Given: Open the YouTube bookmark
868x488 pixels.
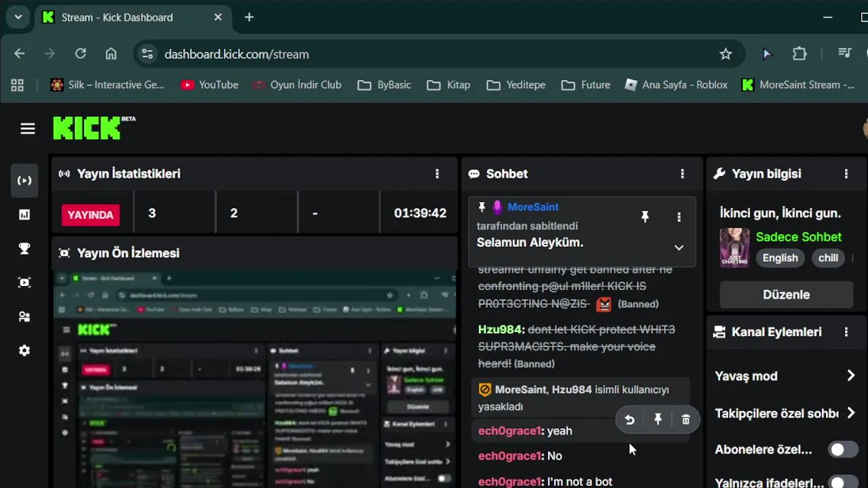Looking at the screenshot, I should coord(210,85).
